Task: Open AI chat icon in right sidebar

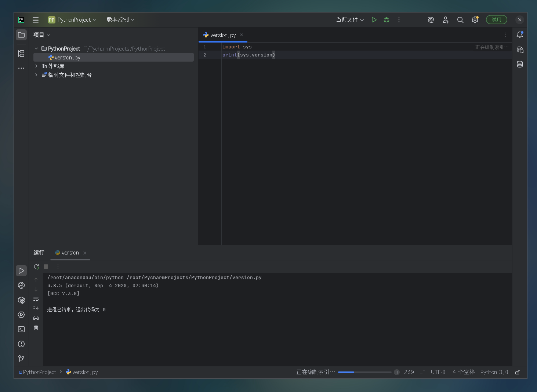Action: pyautogui.click(x=520, y=50)
